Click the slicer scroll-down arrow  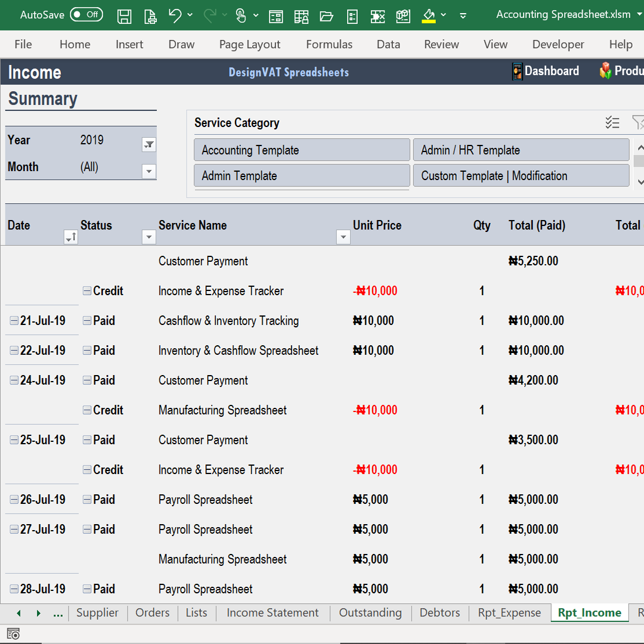[639, 182]
